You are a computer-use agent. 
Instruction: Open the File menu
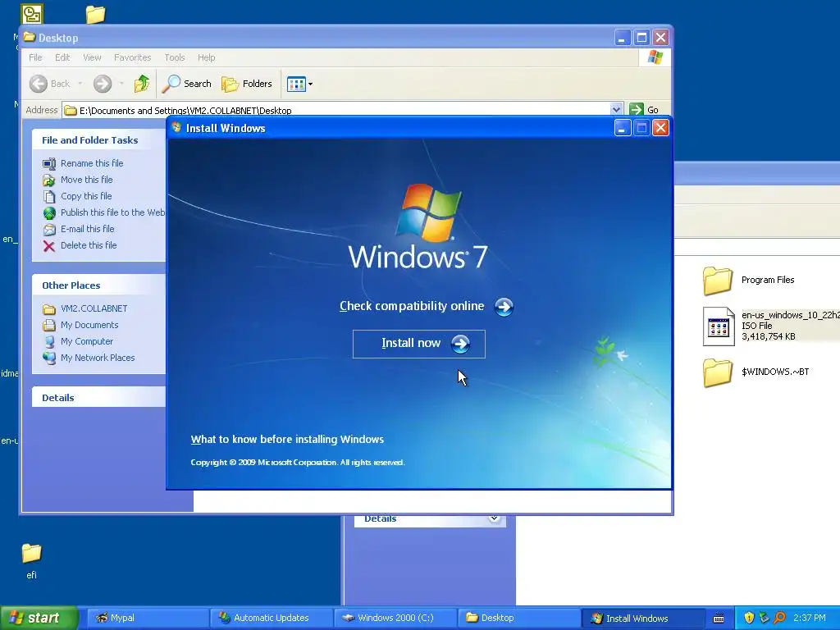click(x=35, y=57)
